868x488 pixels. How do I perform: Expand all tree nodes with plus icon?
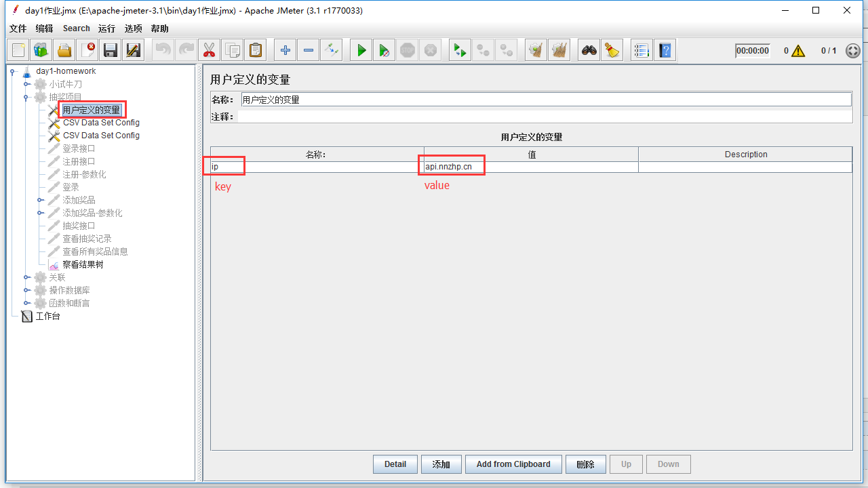[x=285, y=50]
